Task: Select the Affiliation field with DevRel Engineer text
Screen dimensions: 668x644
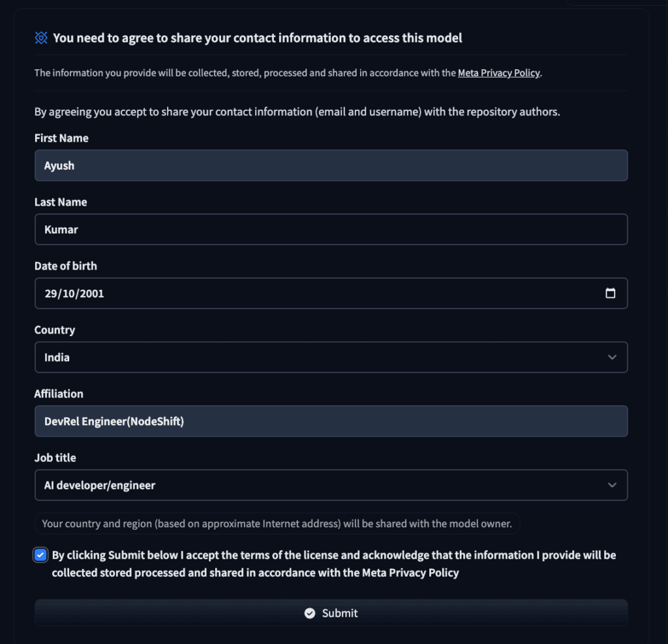Action: click(331, 422)
